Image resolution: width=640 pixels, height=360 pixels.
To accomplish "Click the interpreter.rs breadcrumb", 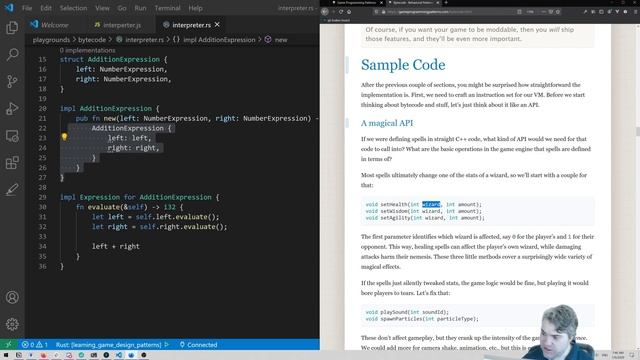I will (x=140, y=40).
